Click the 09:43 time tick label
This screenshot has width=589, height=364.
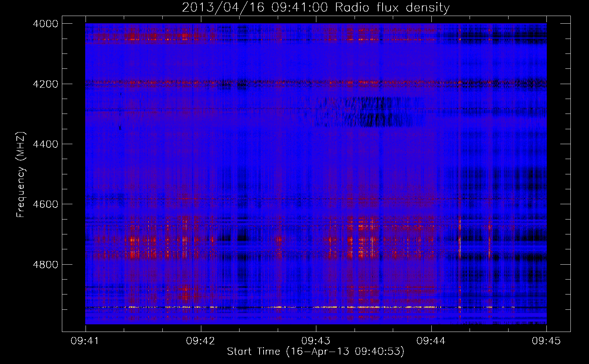click(316, 341)
